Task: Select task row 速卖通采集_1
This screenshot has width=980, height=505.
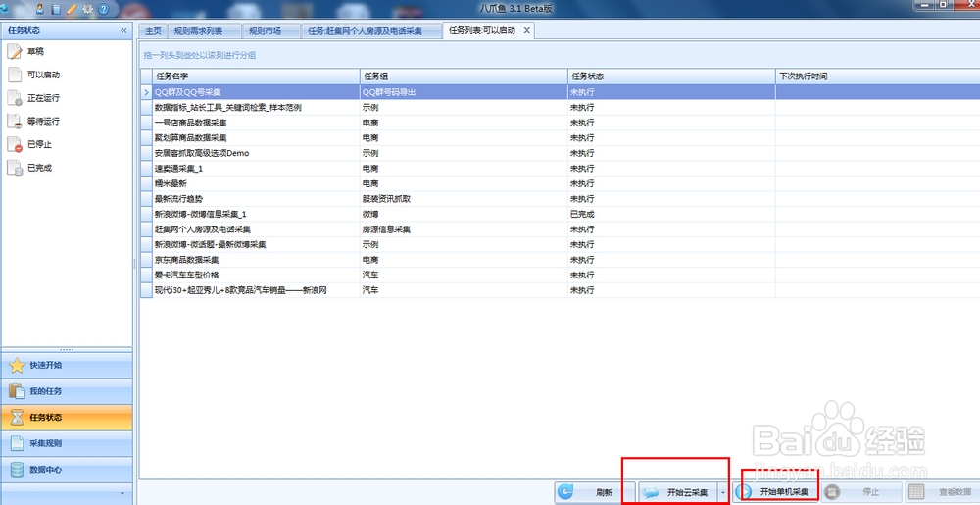Action: (560, 169)
